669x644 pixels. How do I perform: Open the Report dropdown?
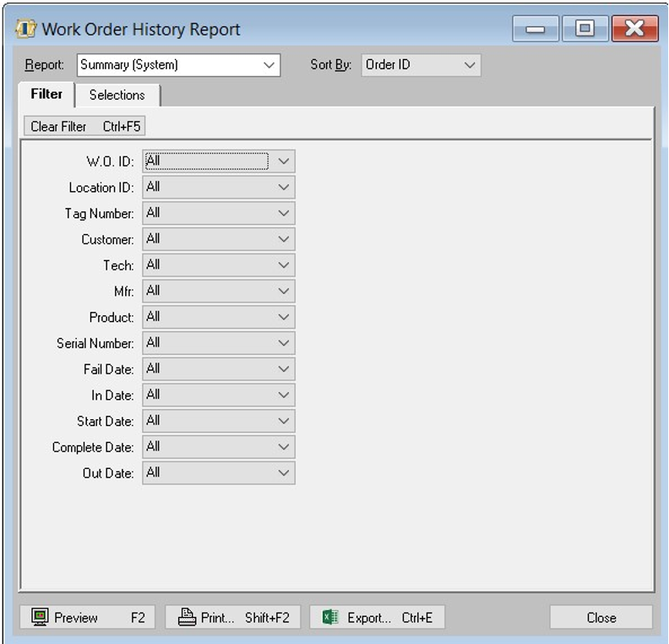point(178,65)
